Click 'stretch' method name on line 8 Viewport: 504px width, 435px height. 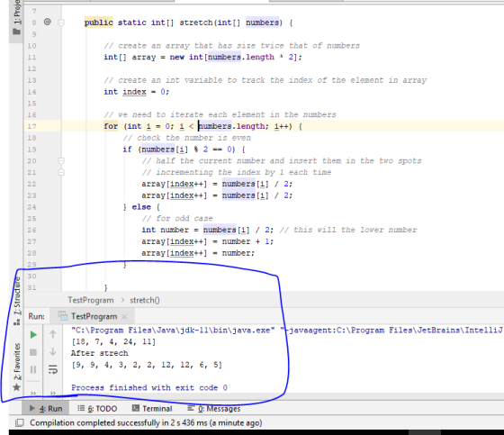point(196,23)
